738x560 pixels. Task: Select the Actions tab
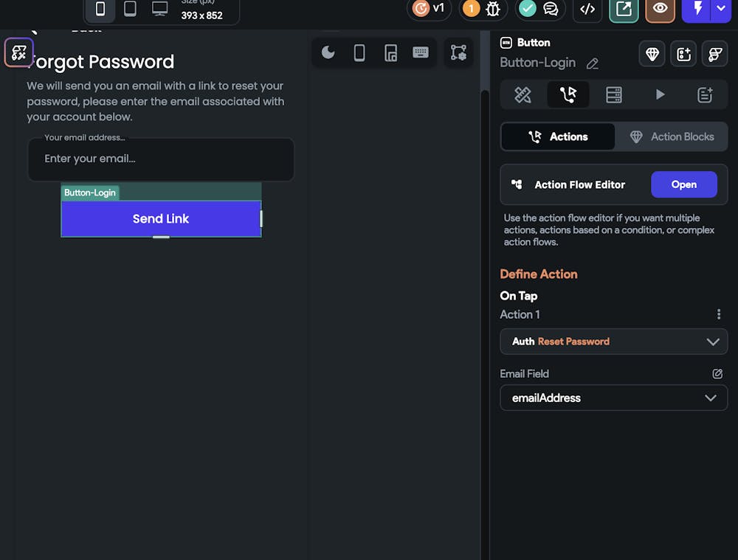point(558,136)
